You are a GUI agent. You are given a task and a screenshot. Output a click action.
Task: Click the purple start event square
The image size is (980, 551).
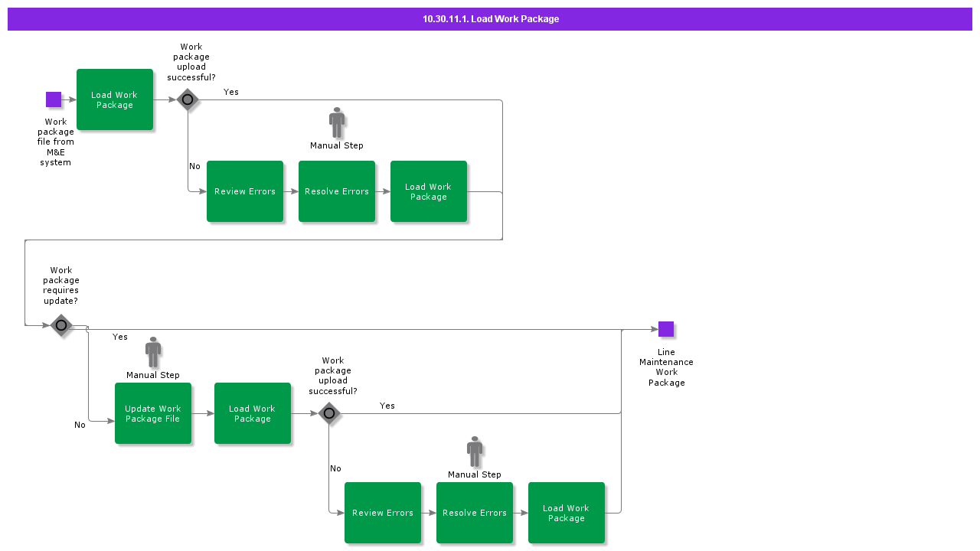click(x=54, y=99)
